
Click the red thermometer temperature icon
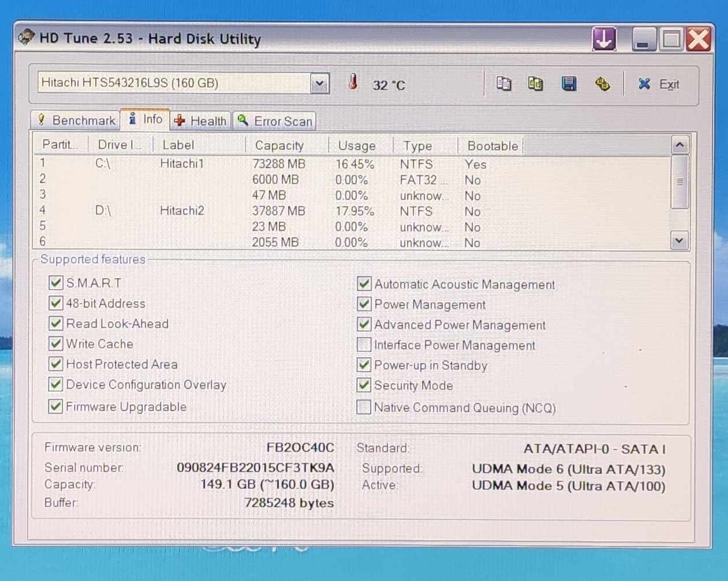pyautogui.click(x=353, y=83)
